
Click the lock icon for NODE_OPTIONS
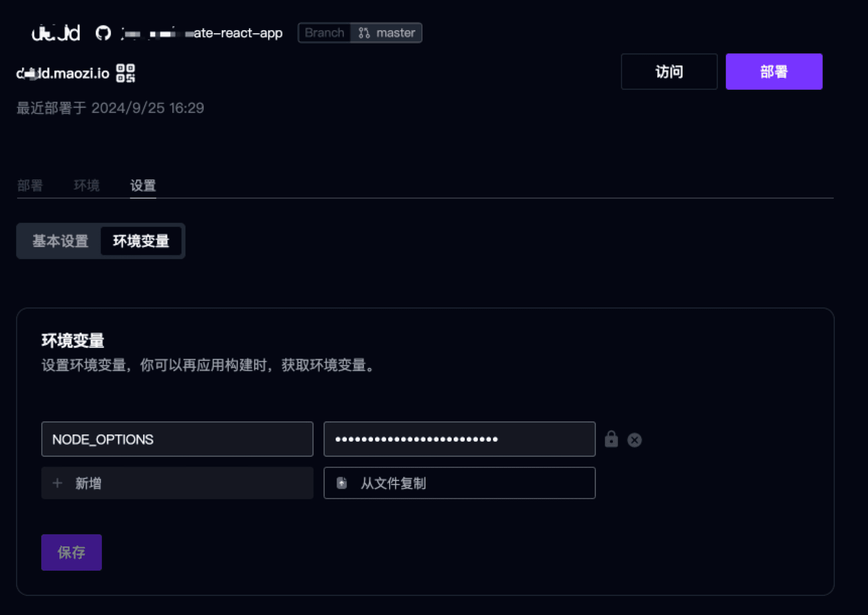point(611,439)
